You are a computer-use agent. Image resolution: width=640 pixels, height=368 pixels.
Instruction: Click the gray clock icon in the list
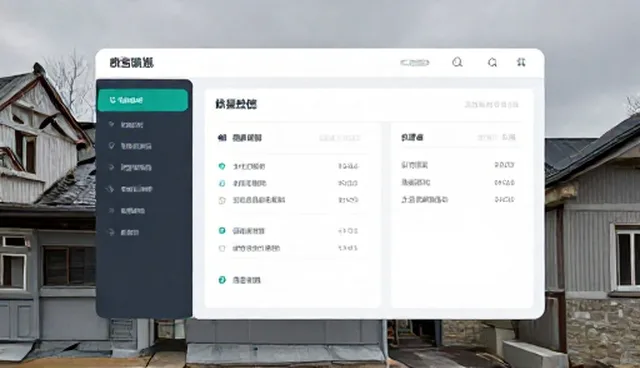click(x=222, y=200)
